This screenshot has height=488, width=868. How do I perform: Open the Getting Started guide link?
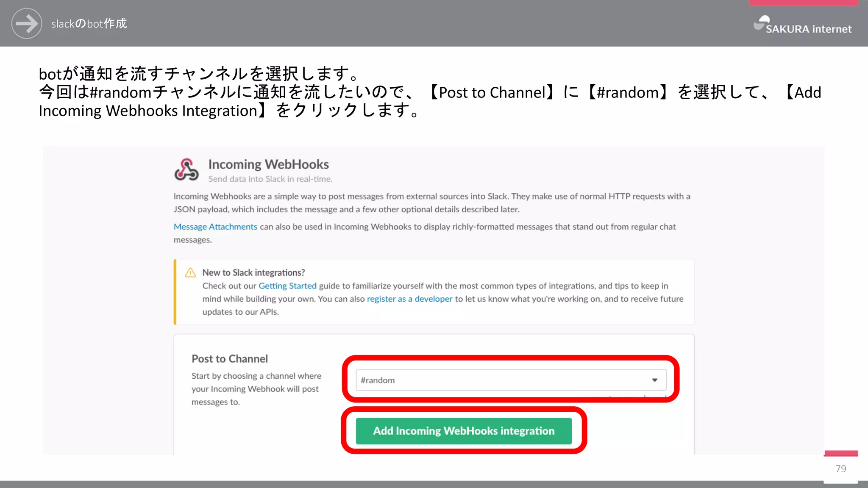(287, 286)
